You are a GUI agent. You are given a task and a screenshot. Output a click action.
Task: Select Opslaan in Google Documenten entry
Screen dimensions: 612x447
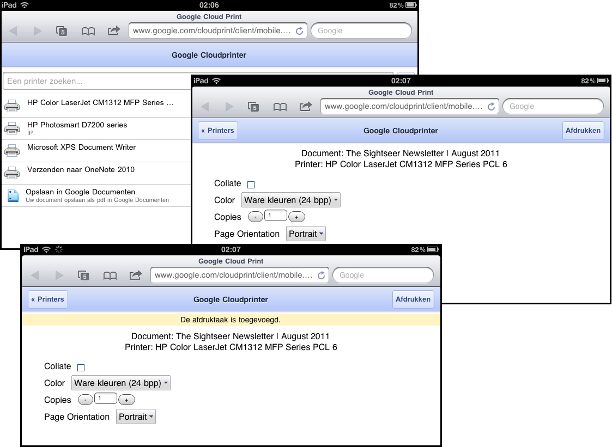coord(98,196)
